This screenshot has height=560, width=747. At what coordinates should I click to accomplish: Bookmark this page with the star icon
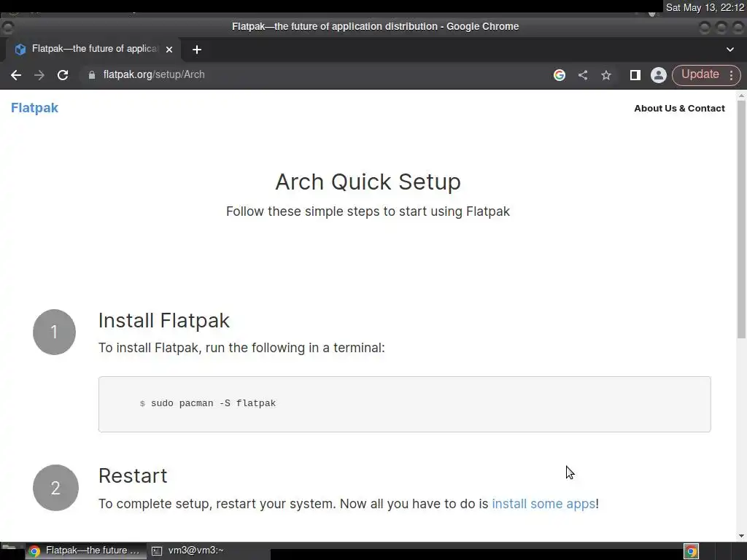(x=606, y=75)
